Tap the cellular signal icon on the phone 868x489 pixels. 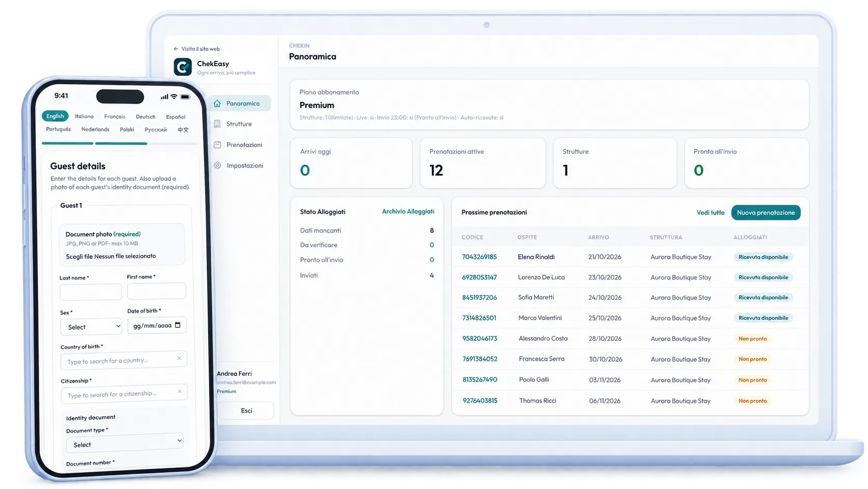coord(165,97)
